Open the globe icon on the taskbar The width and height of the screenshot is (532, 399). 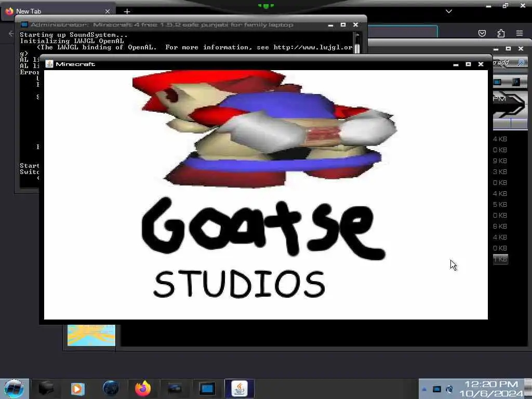[x=111, y=389]
